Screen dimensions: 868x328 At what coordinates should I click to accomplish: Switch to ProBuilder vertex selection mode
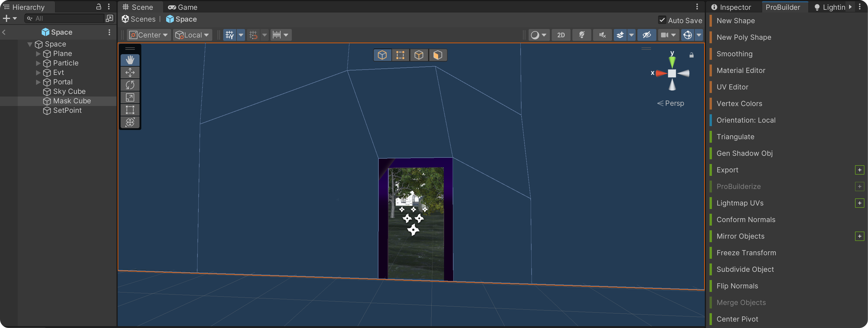tap(400, 55)
